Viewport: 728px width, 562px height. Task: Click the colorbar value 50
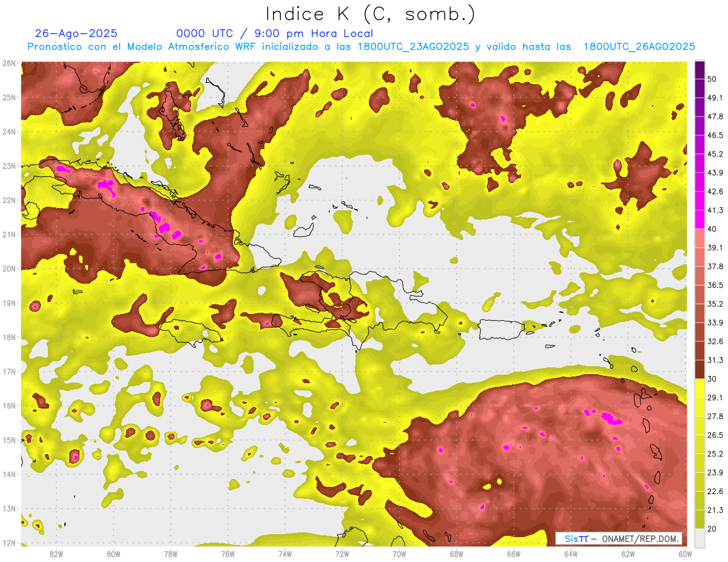(712, 79)
